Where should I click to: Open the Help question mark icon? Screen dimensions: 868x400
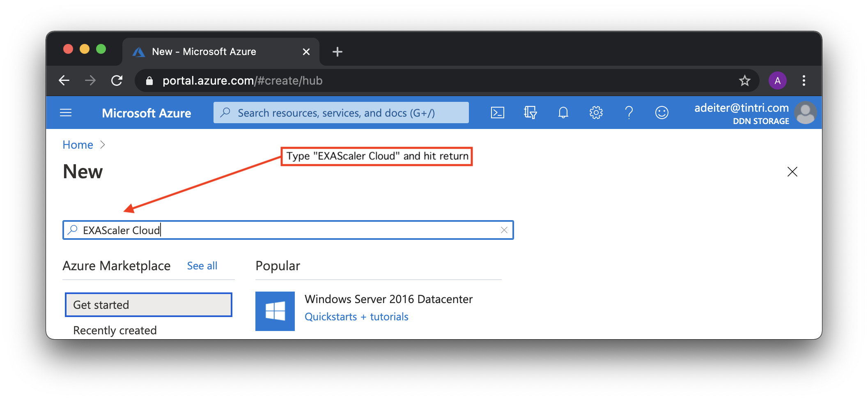coord(629,113)
